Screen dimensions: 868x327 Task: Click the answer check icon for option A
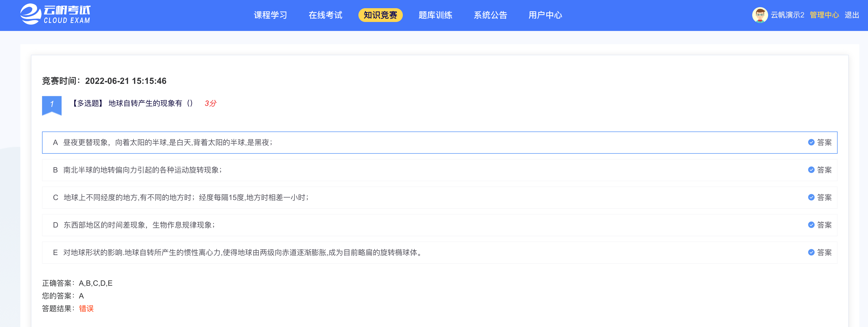click(x=811, y=143)
